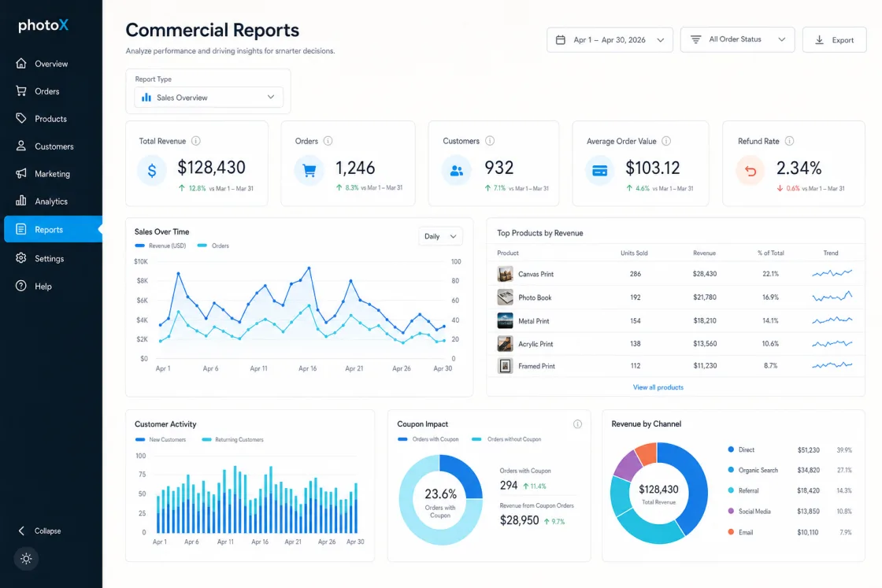Click the Refund Rate info icon
This screenshot has width=882, height=588.
pyautogui.click(x=789, y=141)
